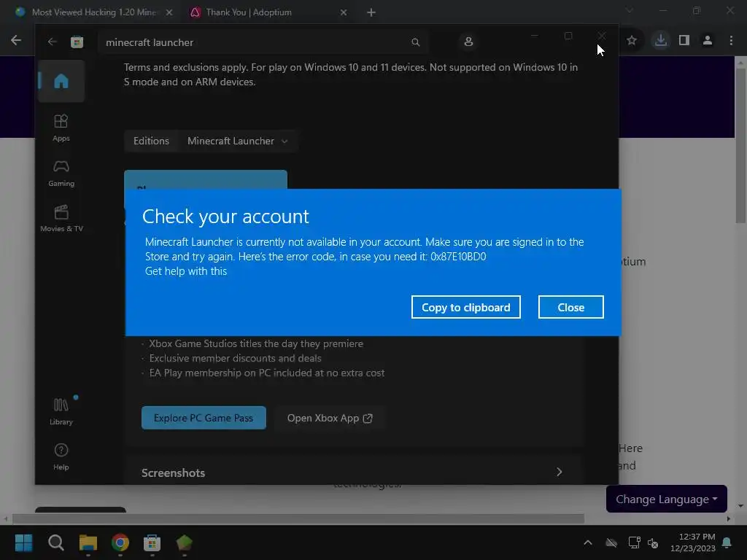Click Open Xbox App button
747x560 pixels.
(x=330, y=418)
